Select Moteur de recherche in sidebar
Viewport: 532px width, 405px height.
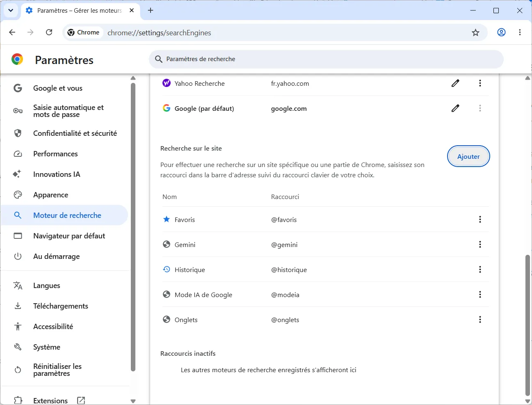64,215
